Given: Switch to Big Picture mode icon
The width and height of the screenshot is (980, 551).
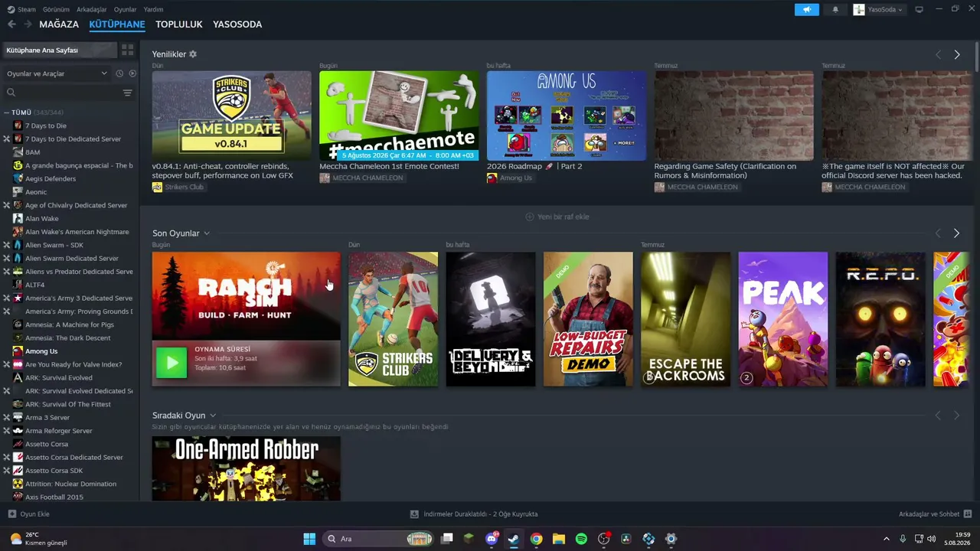Looking at the screenshot, I should click(919, 9).
